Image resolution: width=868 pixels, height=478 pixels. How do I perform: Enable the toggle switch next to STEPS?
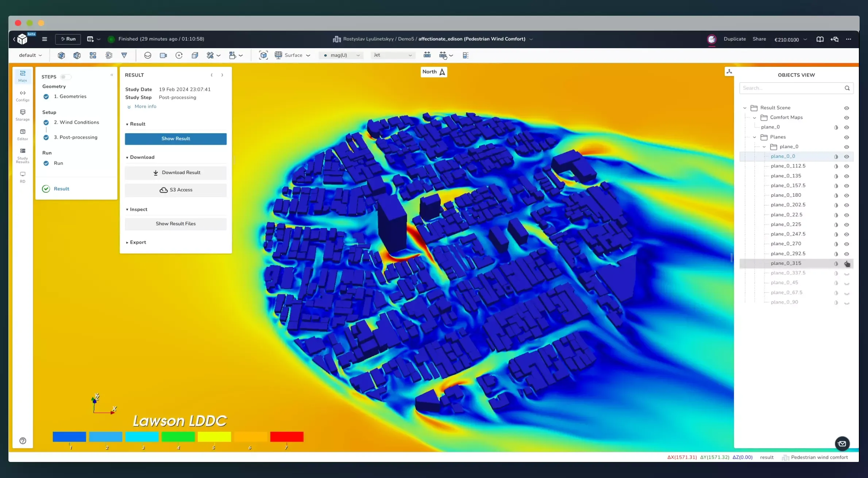click(x=66, y=77)
